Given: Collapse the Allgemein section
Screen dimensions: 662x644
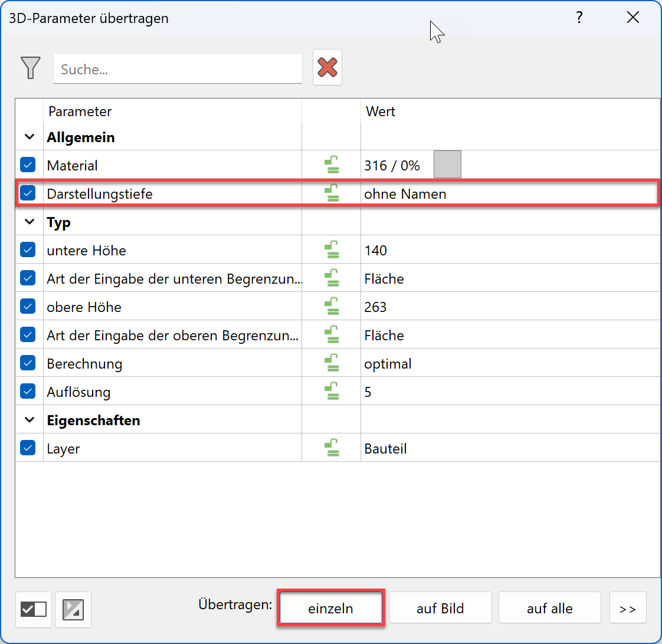Looking at the screenshot, I should (x=30, y=137).
